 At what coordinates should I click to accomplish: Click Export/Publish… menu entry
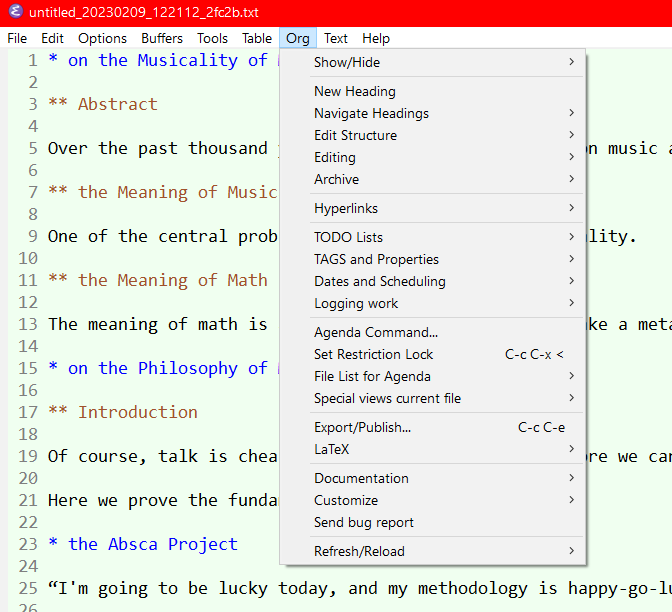pos(362,427)
